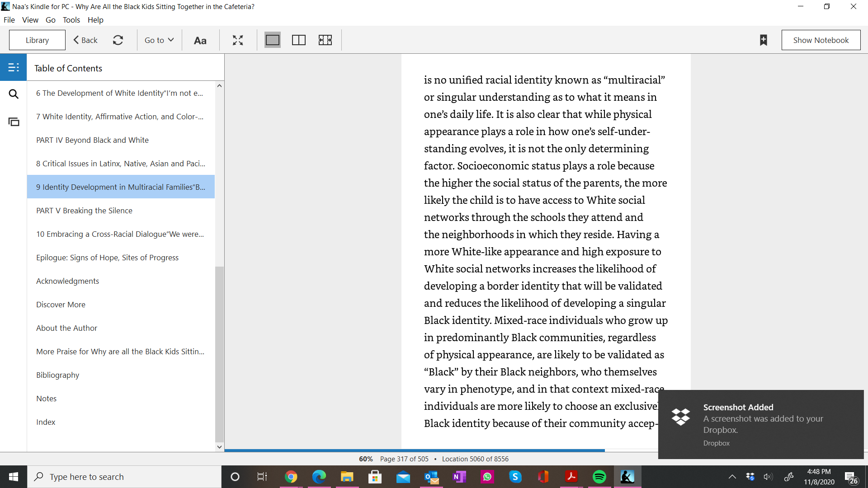Open the Table of Contents panel icon
868x488 pixels.
point(14,67)
